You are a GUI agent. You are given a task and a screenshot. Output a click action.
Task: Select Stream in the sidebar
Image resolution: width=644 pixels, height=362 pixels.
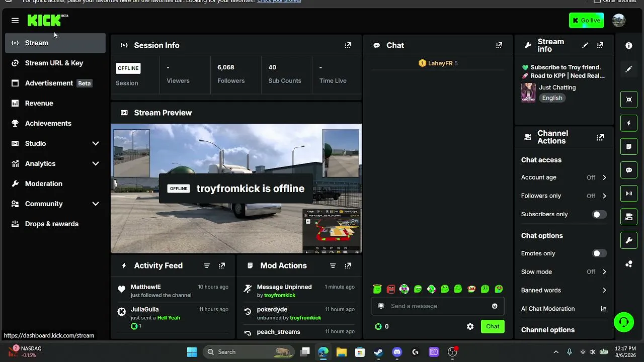pos(55,43)
